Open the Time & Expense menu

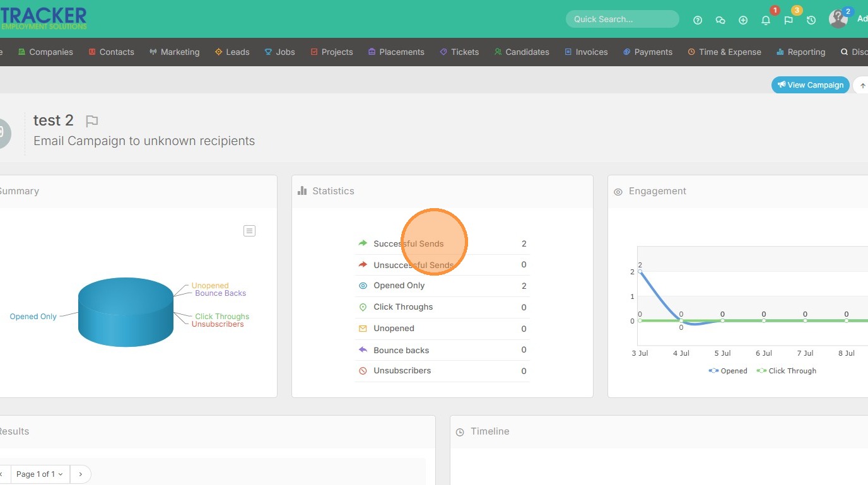coord(725,52)
